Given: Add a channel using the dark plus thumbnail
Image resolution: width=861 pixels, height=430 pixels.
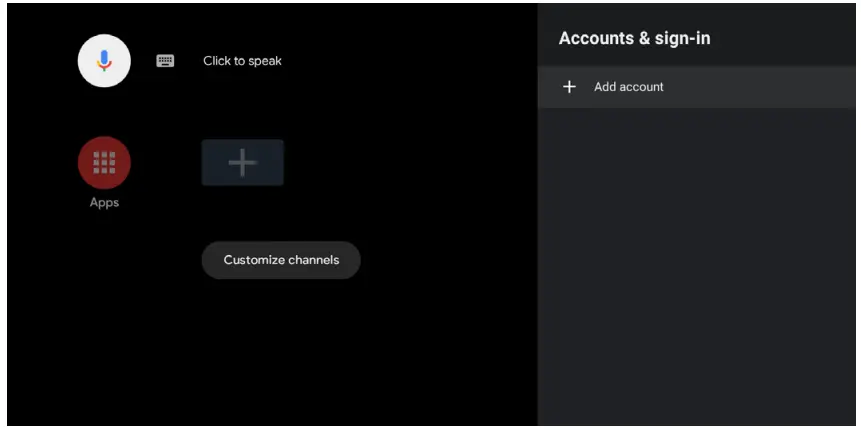Looking at the screenshot, I should [x=242, y=162].
